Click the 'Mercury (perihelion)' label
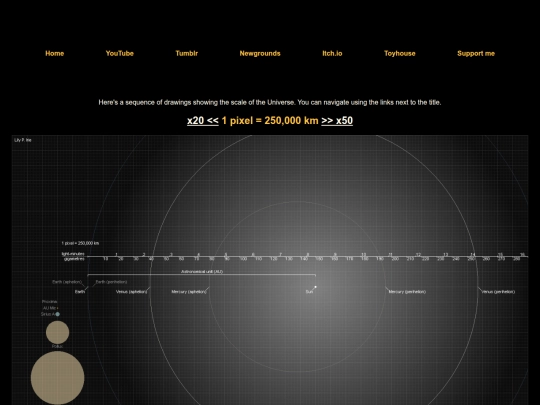 click(407, 292)
